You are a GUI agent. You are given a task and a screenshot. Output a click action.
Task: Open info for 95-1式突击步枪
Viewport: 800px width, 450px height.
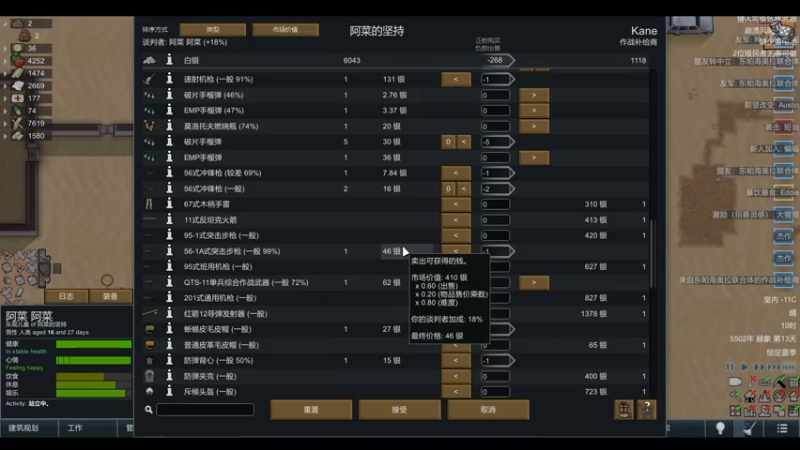pyautogui.click(x=169, y=235)
